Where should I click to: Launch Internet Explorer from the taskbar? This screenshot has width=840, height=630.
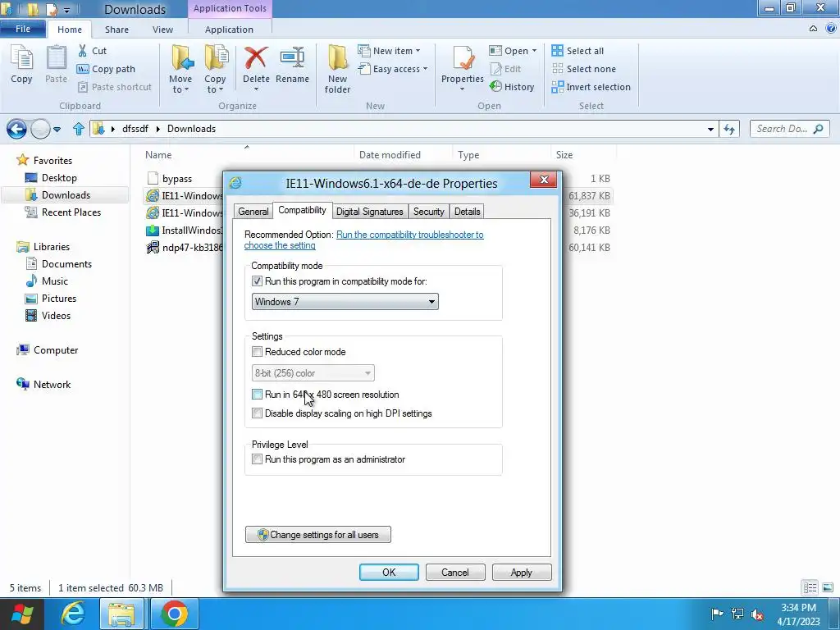pyautogui.click(x=72, y=614)
